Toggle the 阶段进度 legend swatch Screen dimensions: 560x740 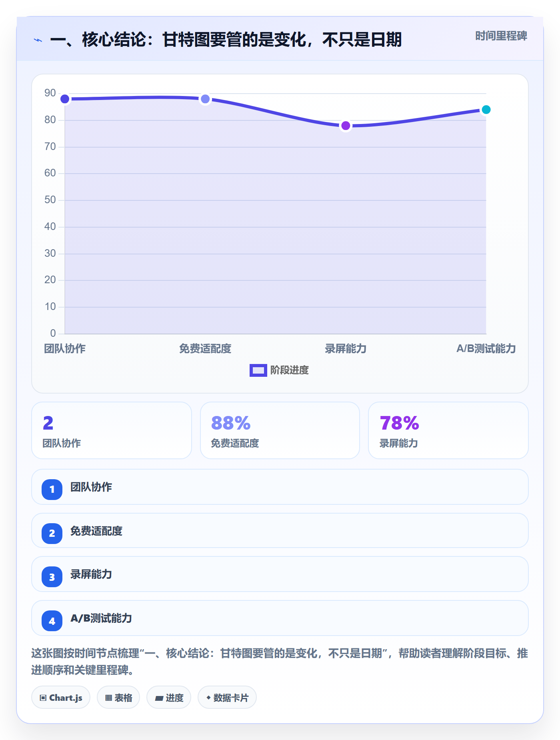click(x=258, y=370)
